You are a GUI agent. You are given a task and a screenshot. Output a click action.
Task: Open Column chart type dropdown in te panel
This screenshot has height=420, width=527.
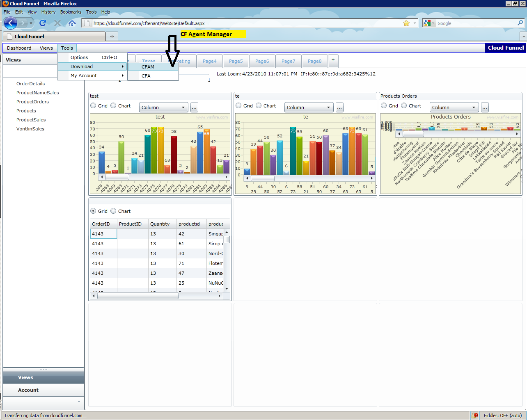309,107
